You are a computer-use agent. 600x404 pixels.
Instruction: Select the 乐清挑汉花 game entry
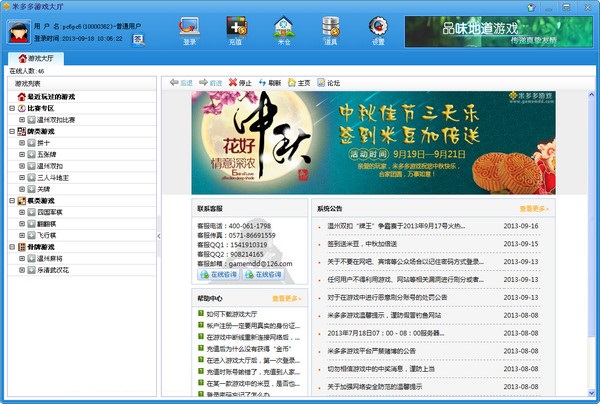click(53, 270)
